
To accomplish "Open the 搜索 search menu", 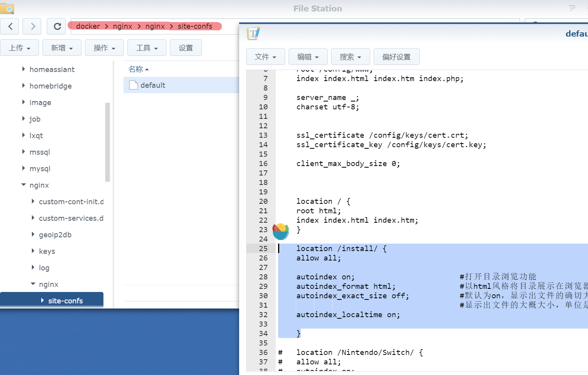I will tap(350, 56).
